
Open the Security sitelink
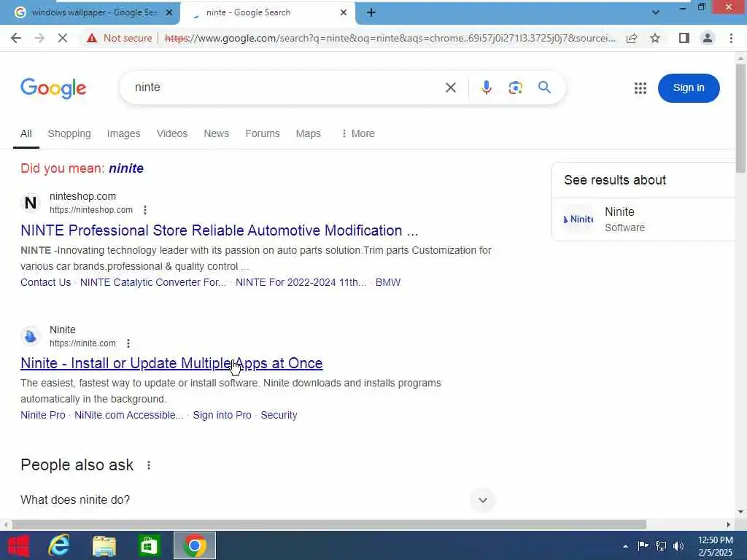279,415
